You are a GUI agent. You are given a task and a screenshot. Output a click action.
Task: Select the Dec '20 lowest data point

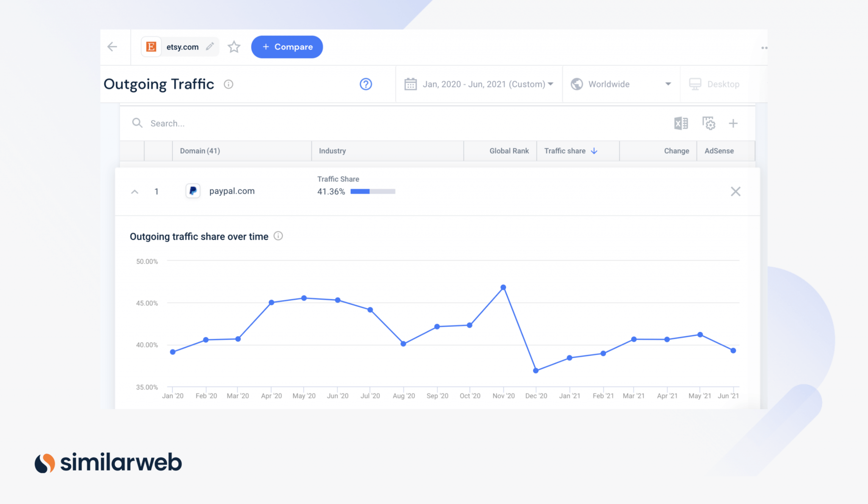tap(536, 370)
